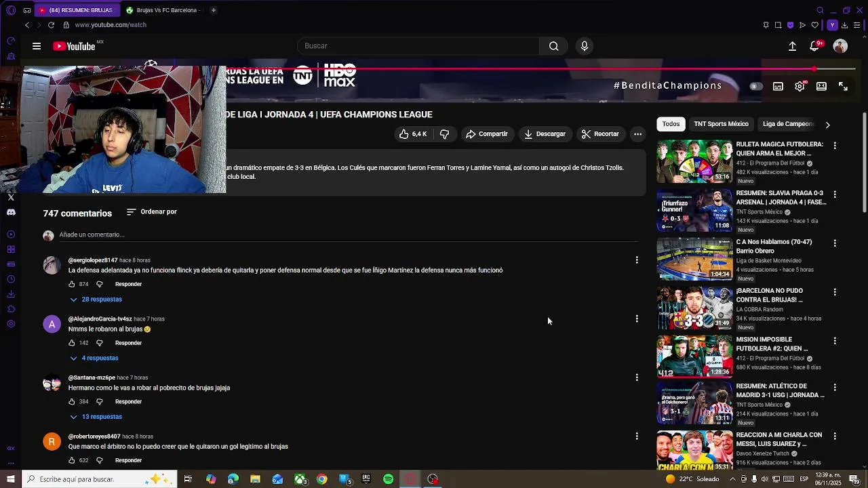Exit the fullscreen/expand player icon
Screen dimensions: 868x488
coord(843,87)
